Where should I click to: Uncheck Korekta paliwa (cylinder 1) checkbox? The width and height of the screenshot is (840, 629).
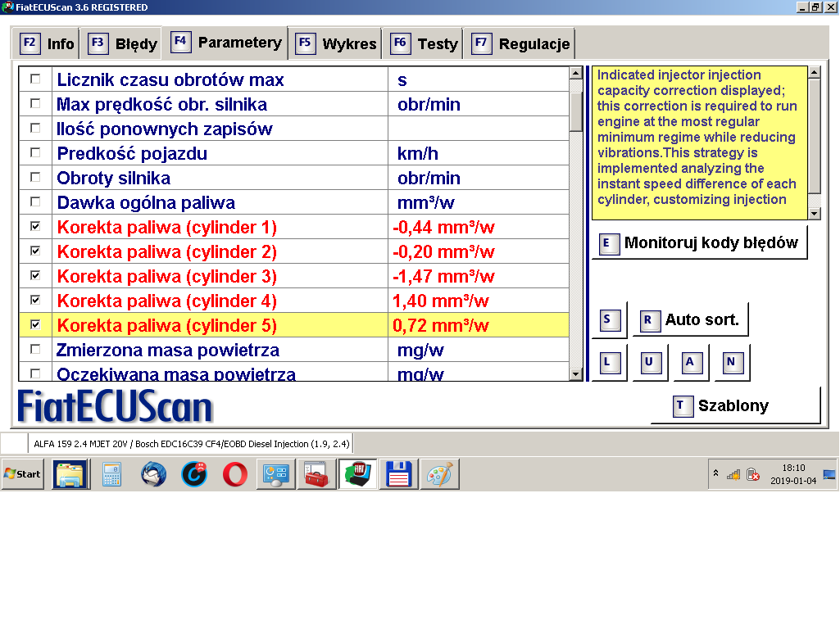click(35, 227)
